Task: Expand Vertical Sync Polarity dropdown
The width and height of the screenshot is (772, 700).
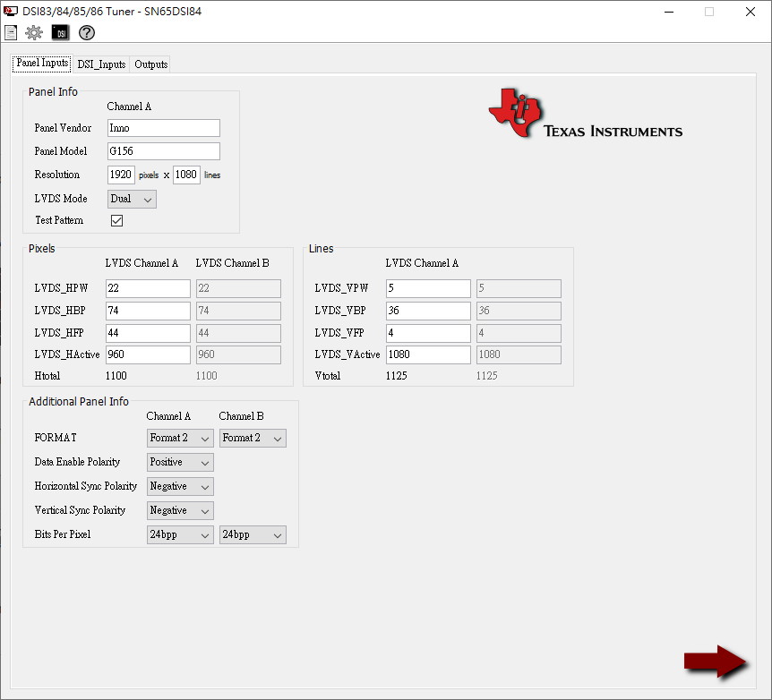Action: [x=180, y=510]
